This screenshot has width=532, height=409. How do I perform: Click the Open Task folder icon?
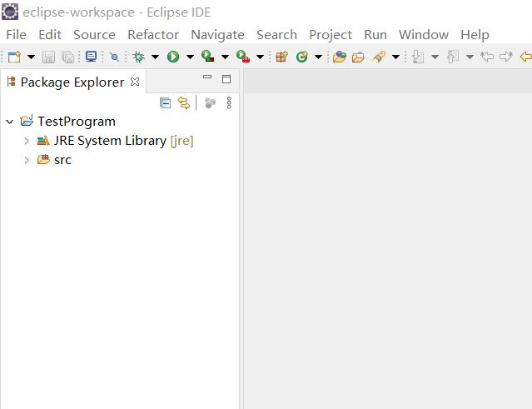coord(358,57)
